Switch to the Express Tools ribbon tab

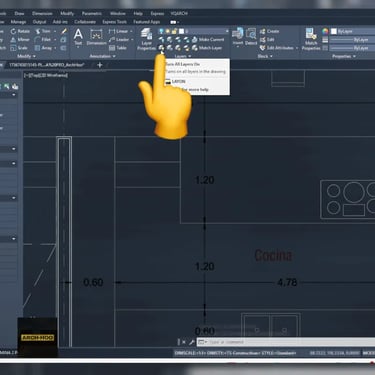click(114, 22)
